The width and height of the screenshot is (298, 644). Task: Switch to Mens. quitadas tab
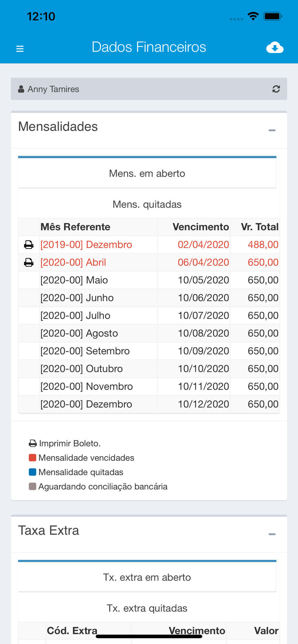pyautogui.click(x=147, y=204)
